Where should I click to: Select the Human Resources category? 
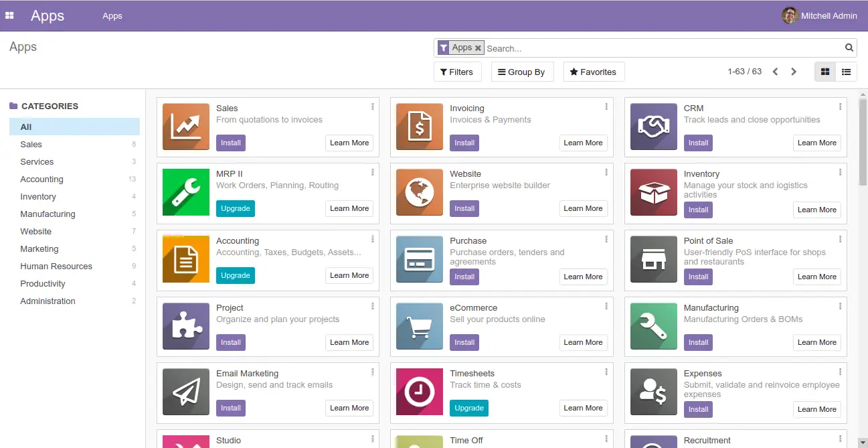click(x=74, y=266)
